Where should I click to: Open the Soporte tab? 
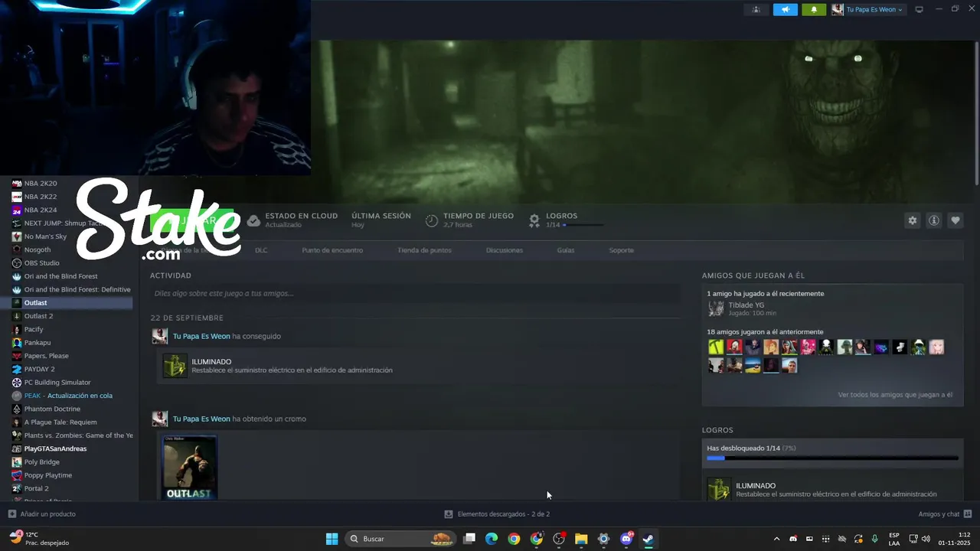point(621,250)
